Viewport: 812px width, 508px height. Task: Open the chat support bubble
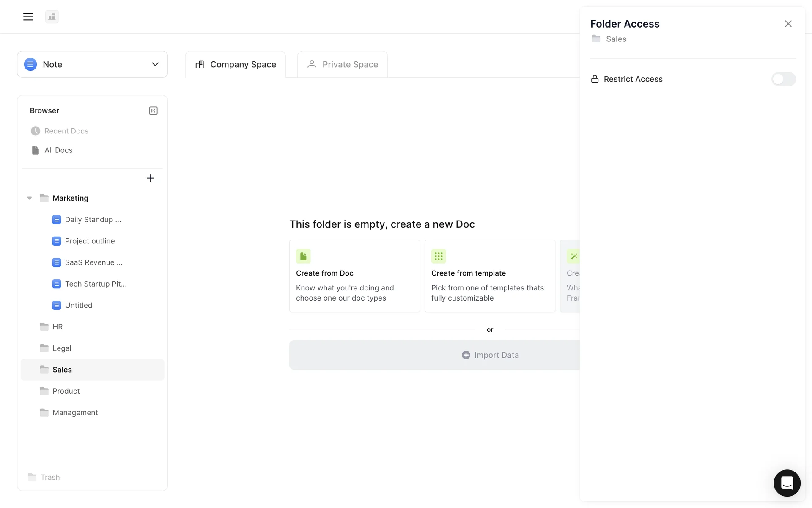pyautogui.click(x=787, y=483)
